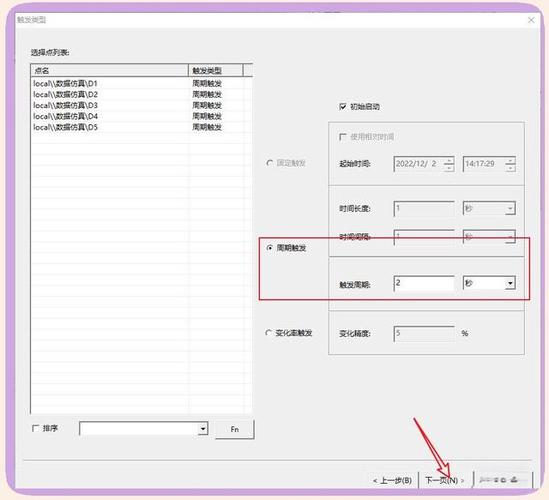This screenshot has height=500, width=549.
Task: Click 周期触发 cell in D1 row
Action: (x=207, y=84)
